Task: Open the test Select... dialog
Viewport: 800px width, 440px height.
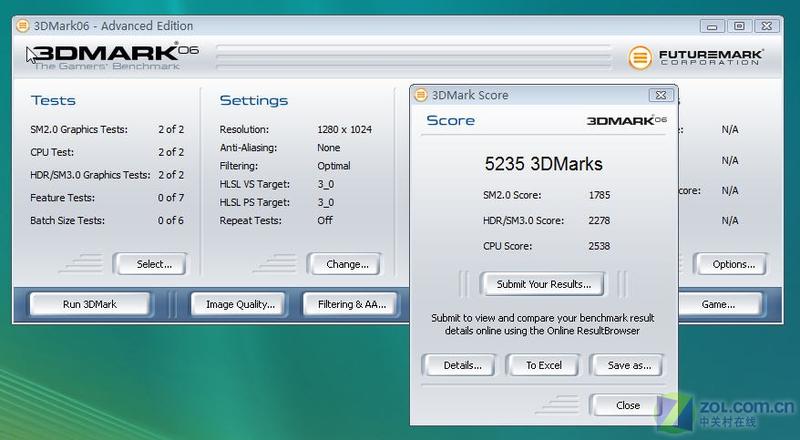Action: (x=150, y=264)
